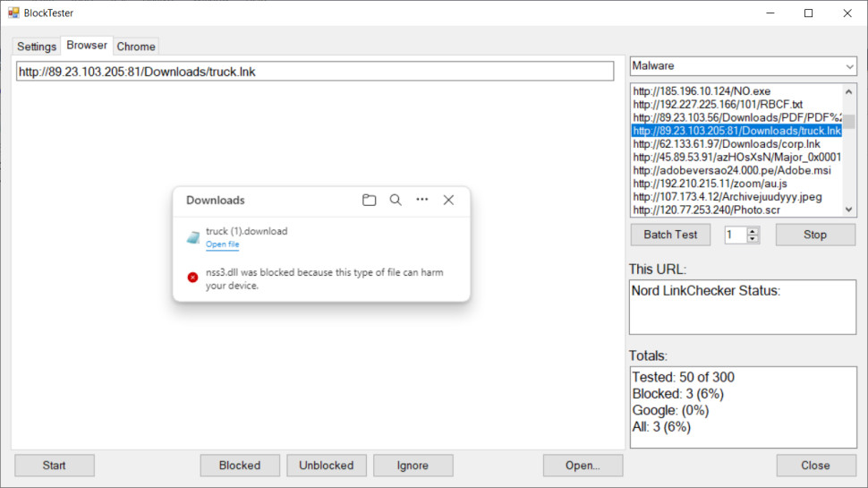Select URL http://192.210.215.11/zoom/au.js
This screenshot has width=868, height=488.
[736, 184]
